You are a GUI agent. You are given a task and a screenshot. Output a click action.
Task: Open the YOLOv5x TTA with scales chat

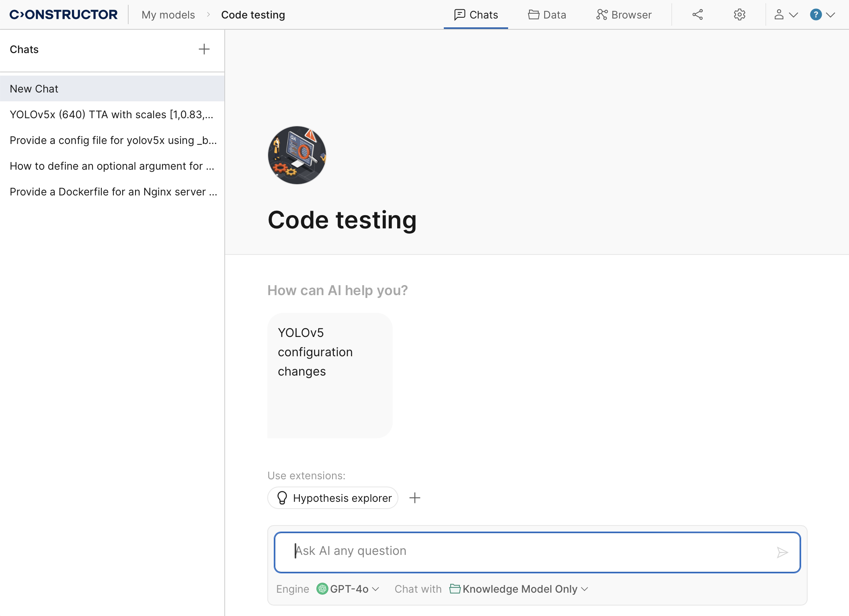coord(112,115)
